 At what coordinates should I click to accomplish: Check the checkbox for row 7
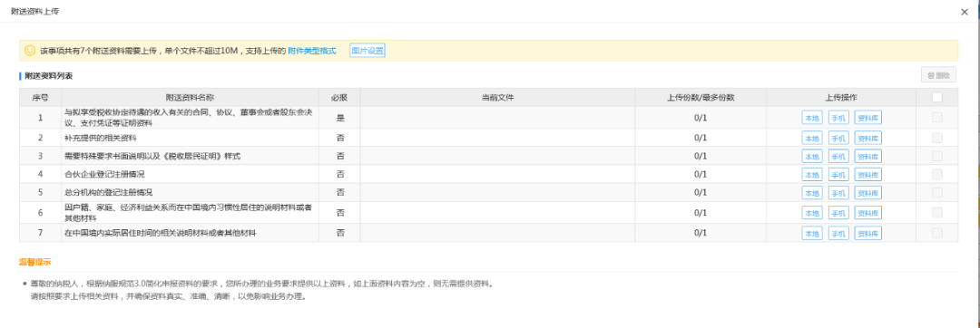tap(936, 233)
